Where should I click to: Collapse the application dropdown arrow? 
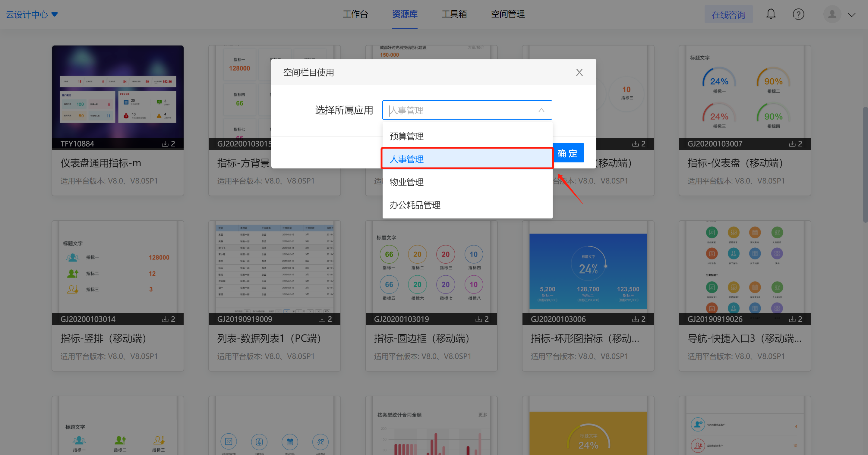[x=541, y=110]
